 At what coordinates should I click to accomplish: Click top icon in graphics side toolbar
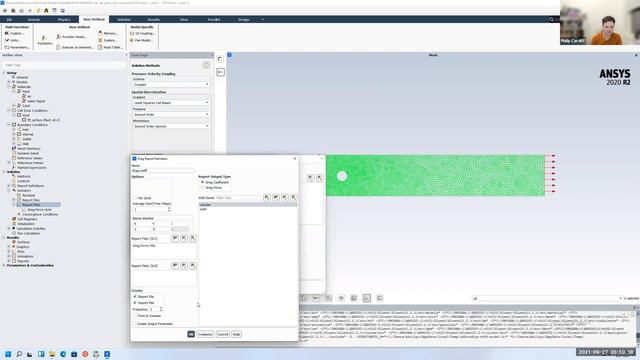pyautogui.click(x=220, y=59)
